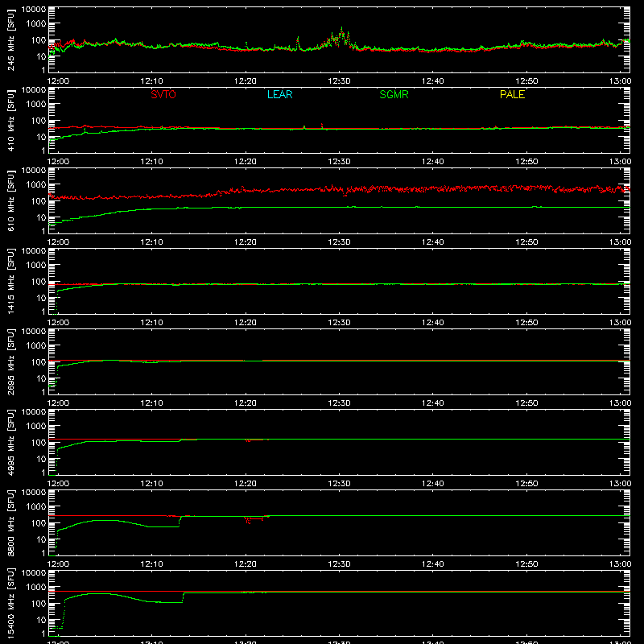Click the burst peak in the 245 MHz plot

(341, 30)
